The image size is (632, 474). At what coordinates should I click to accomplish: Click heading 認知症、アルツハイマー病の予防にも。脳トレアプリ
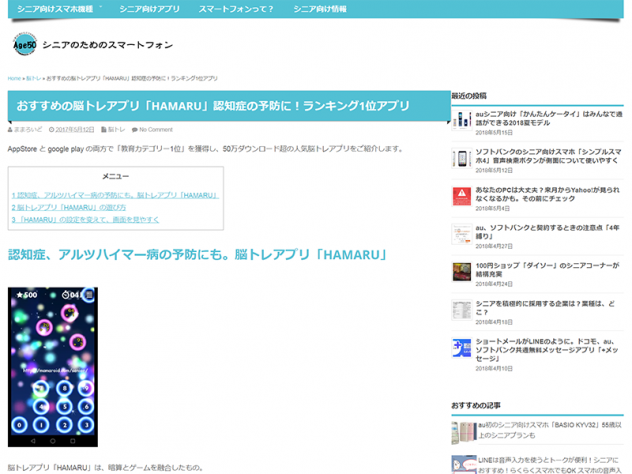[198, 255]
